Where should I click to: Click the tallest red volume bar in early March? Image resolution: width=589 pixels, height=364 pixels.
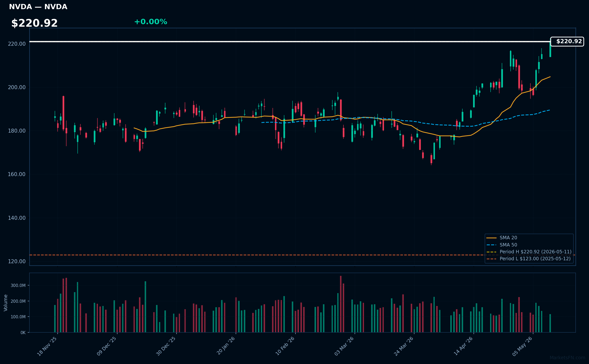(x=341, y=304)
